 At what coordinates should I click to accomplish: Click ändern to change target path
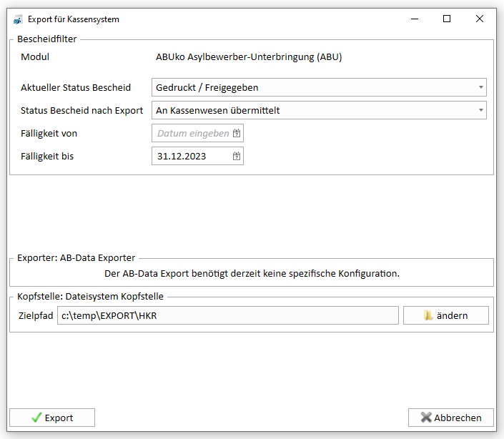tap(446, 315)
